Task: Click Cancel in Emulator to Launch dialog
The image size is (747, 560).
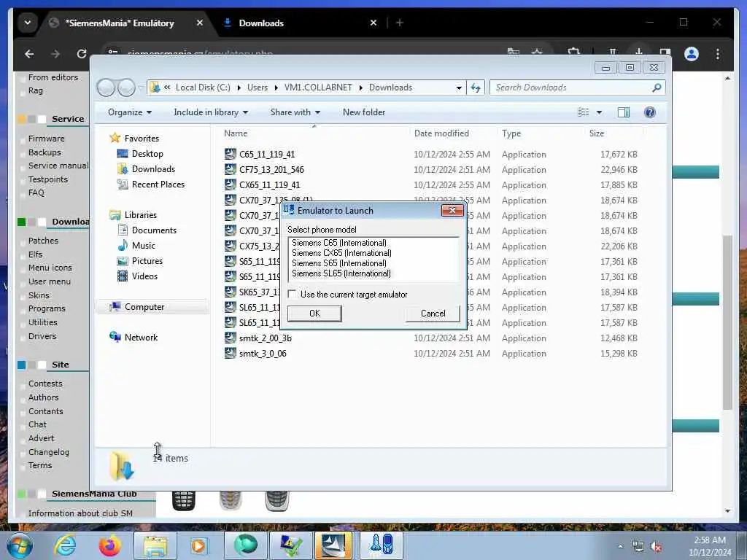Action: coord(433,314)
